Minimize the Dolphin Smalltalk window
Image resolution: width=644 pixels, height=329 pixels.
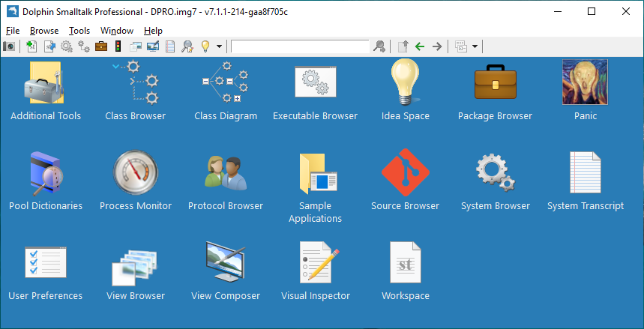point(557,11)
